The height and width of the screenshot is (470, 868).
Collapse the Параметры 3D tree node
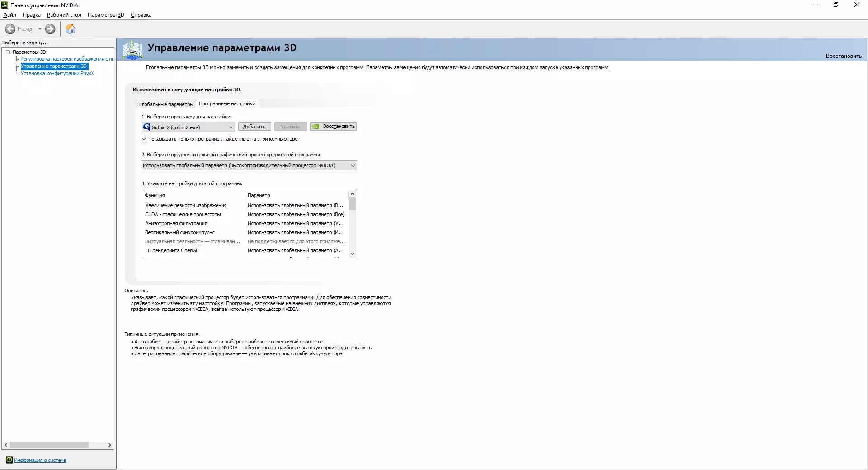[8, 52]
